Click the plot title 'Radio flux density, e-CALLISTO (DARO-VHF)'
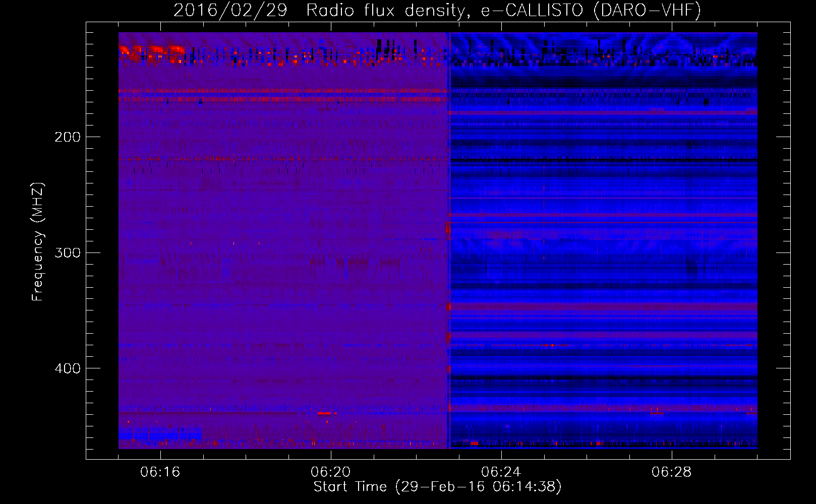This screenshot has width=816, height=504. coord(503,10)
